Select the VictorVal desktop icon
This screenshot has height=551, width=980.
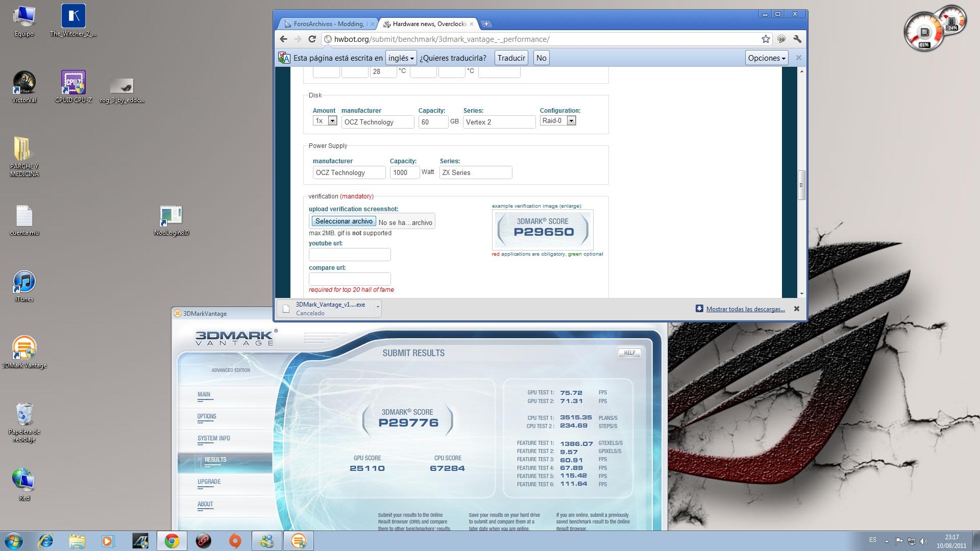click(24, 87)
